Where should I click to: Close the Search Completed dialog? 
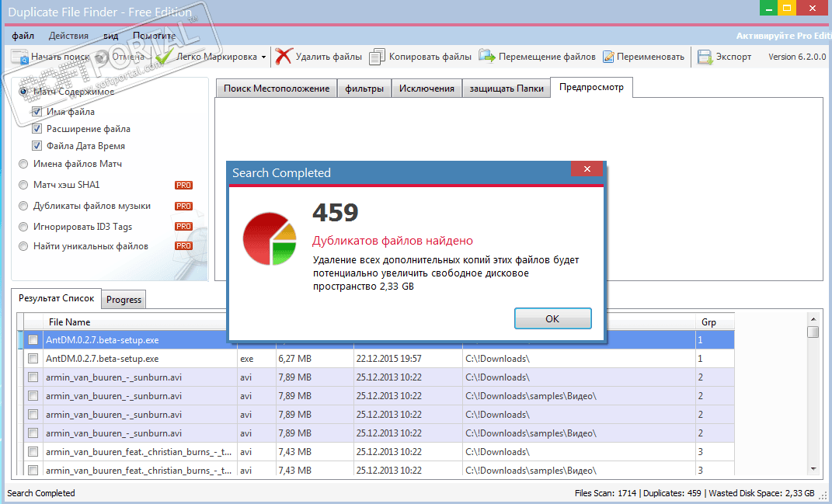tap(587, 169)
